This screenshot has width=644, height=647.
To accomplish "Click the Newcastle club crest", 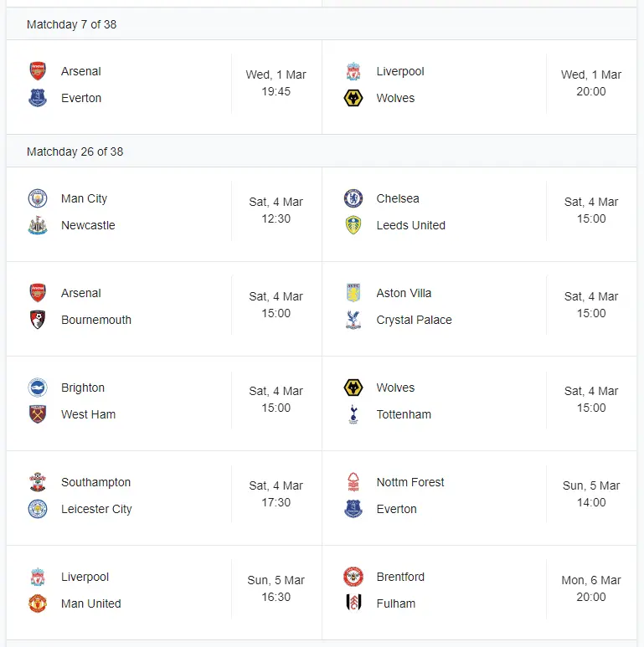I will pos(38,225).
